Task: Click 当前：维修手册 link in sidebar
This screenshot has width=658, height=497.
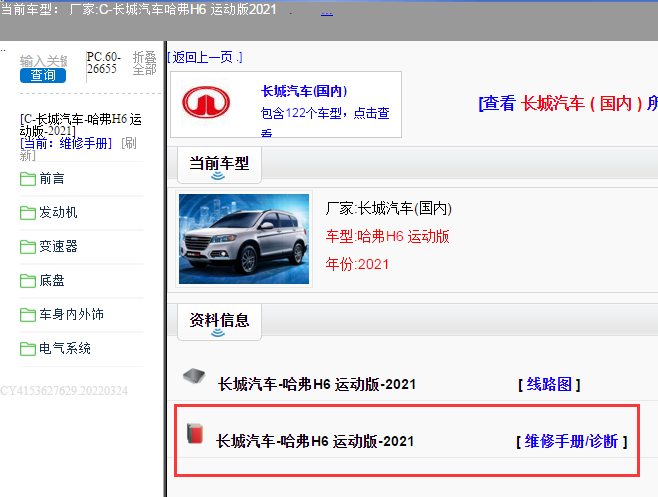Action: 66,144
